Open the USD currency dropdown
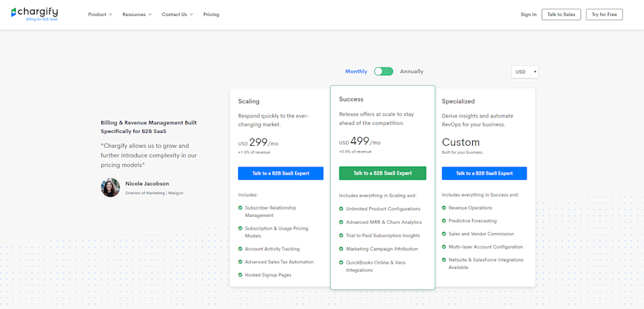644x309 pixels. pos(525,72)
